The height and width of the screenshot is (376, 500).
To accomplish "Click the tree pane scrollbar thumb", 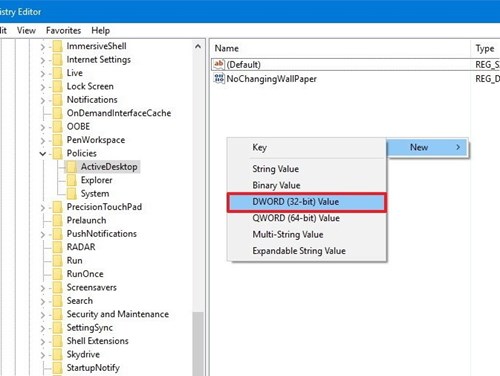I will (x=198, y=343).
